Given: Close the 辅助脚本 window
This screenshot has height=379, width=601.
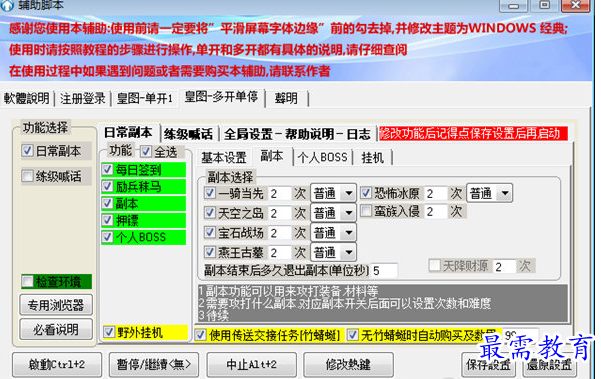Looking at the screenshot, I should click(575, 5).
